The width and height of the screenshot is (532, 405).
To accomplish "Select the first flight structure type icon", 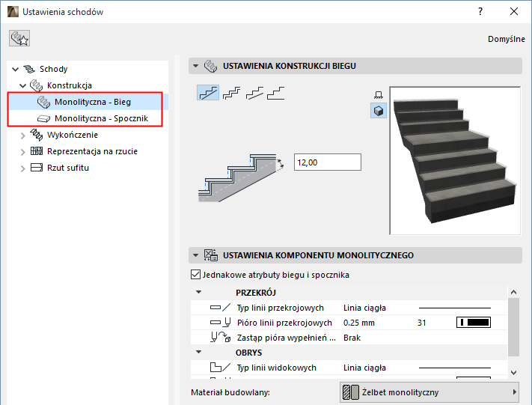I will (x=208, y=92).
